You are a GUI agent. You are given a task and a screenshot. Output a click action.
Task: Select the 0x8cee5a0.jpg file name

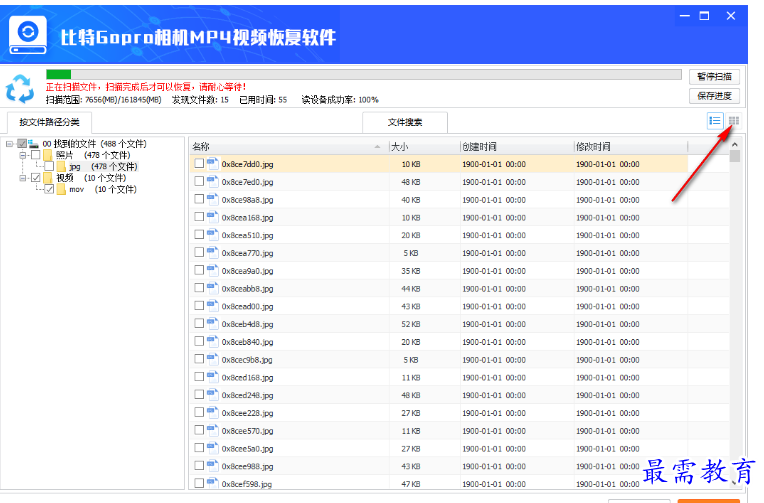(248, 449)
